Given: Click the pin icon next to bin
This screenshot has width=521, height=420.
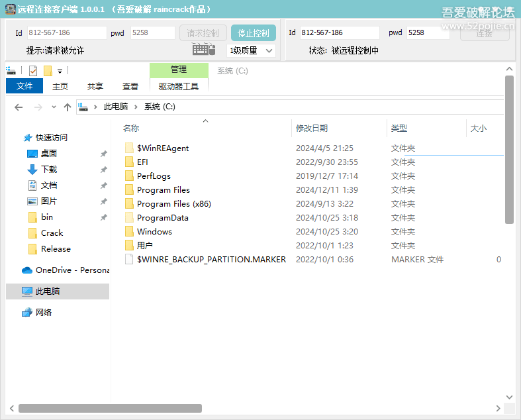Looking at the screenshot, I should [x=104, y=217].
